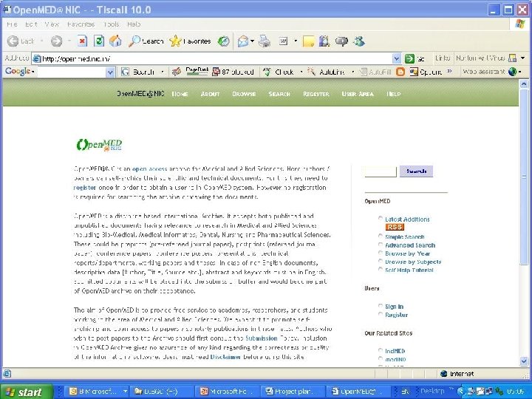Open the Favorites menu
532x399 pixels.
point(81,24)
